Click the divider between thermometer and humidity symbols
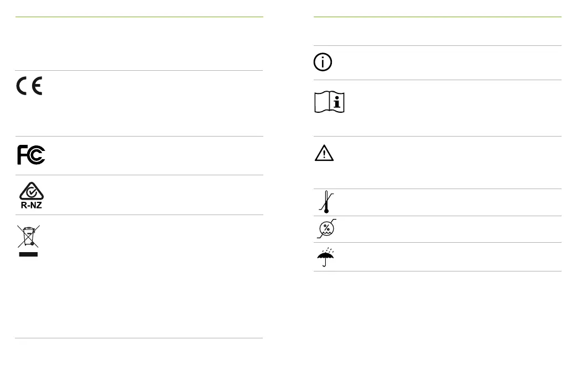The height and width of the screenshot is (392, 577). click(x=438, y=216)
